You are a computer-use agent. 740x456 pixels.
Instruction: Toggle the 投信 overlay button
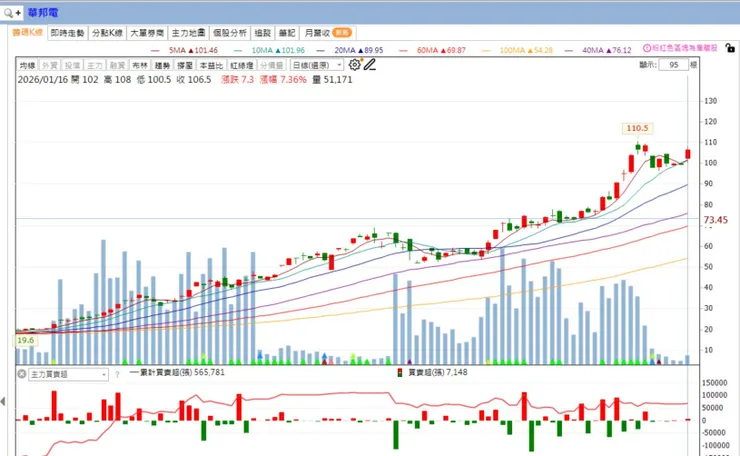[x=72, y=65]
